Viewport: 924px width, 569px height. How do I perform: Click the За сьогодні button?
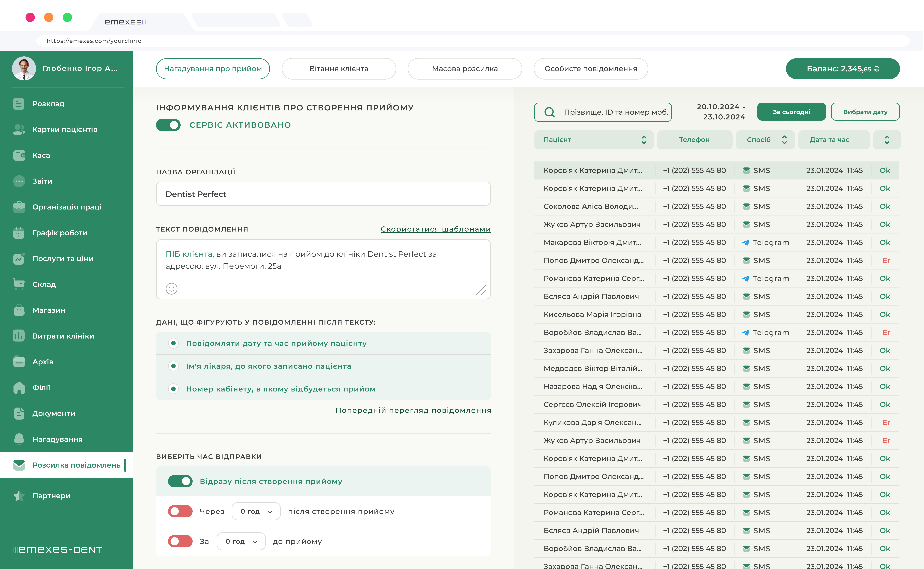[x=791, y=112]
